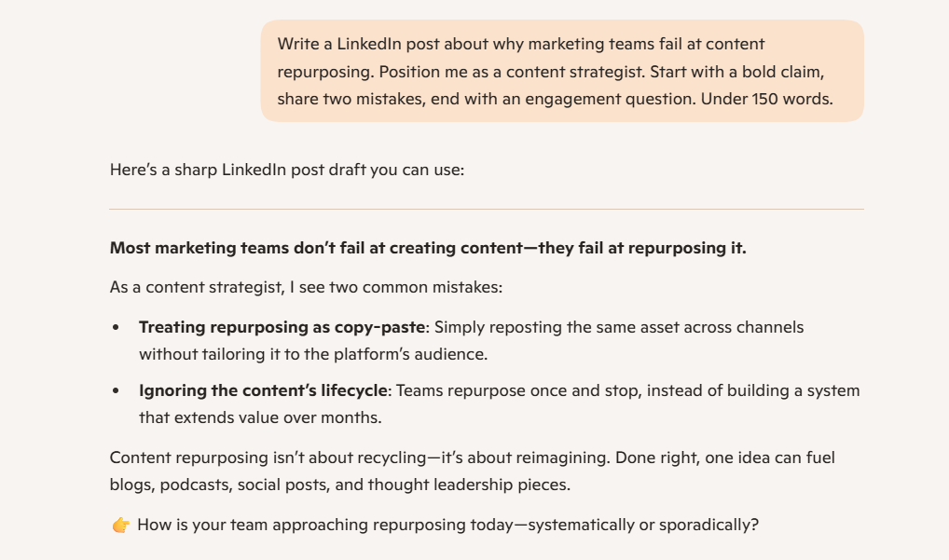Click the user prompt message bubble
The height and width of the screenshot is (560, 949).
562,71
